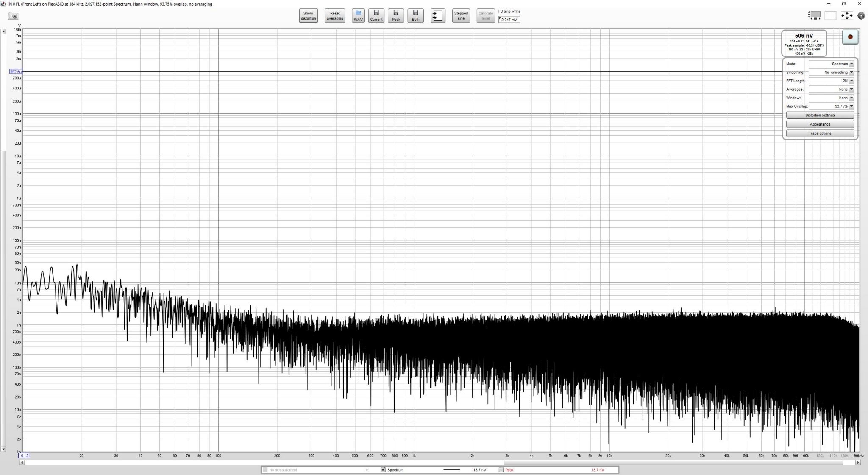868x475 pixels.
Task: Enable the Peak trace checkbox
Action: tap(501, 469)
